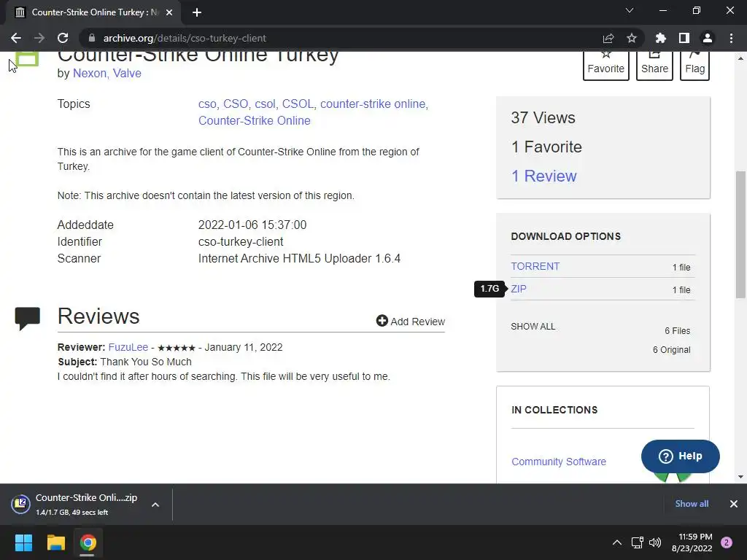Show hidden system tray icons

pyautogui.click(x=617, y=542)
